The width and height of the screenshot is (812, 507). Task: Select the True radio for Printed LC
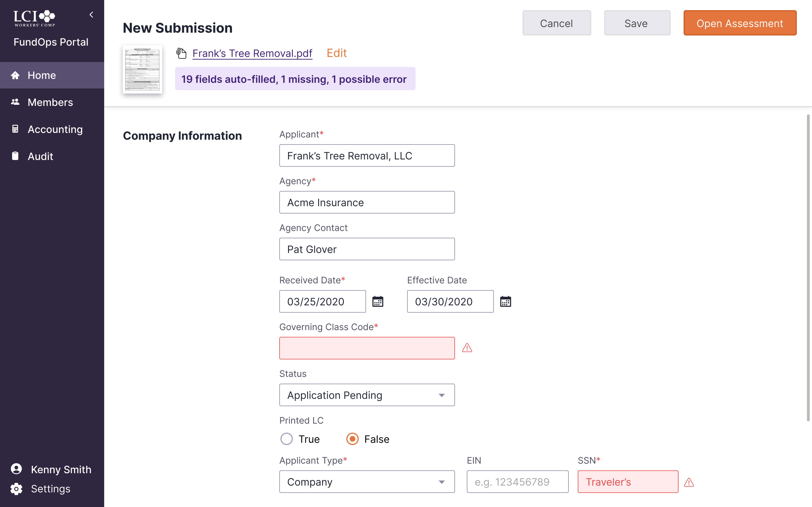click(x=287, y=439)
